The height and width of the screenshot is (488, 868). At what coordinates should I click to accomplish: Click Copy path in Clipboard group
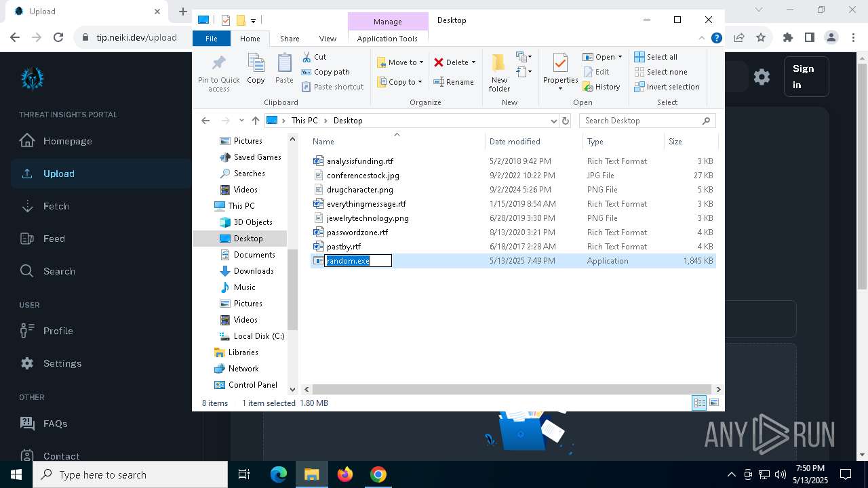pyautogui.click(x=325, y=72)
